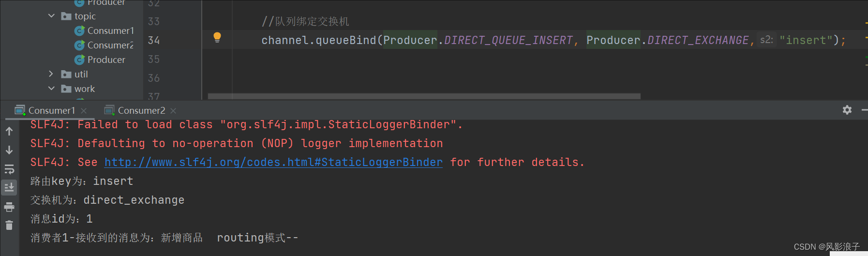Toggle scroll to end of console
Screen dimensions: 868x256
9,187
